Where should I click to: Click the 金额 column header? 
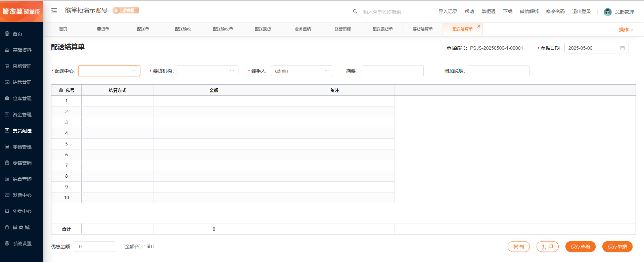click(x=214, y=90)
